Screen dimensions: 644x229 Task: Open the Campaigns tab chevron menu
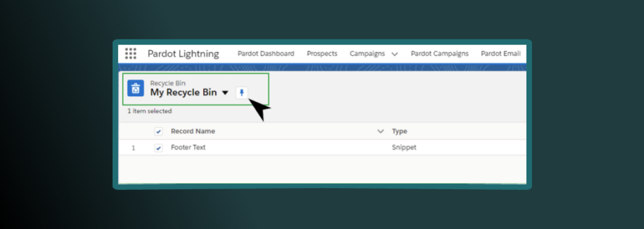(x=395, y=54)
